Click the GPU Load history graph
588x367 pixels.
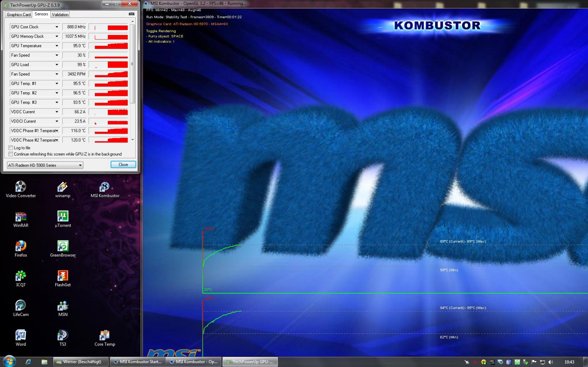point(108,65)
